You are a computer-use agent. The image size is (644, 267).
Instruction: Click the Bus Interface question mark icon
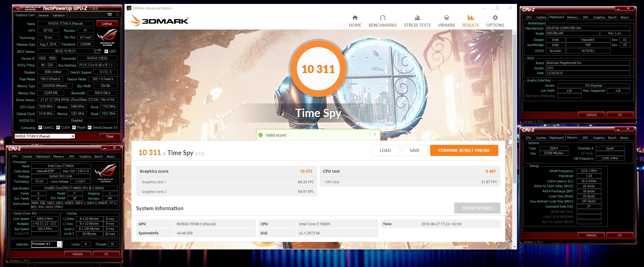tap(117, 65)
